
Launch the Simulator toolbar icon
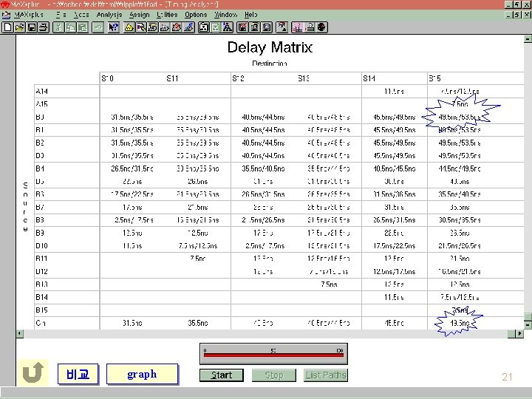click(x=165, y=27)
